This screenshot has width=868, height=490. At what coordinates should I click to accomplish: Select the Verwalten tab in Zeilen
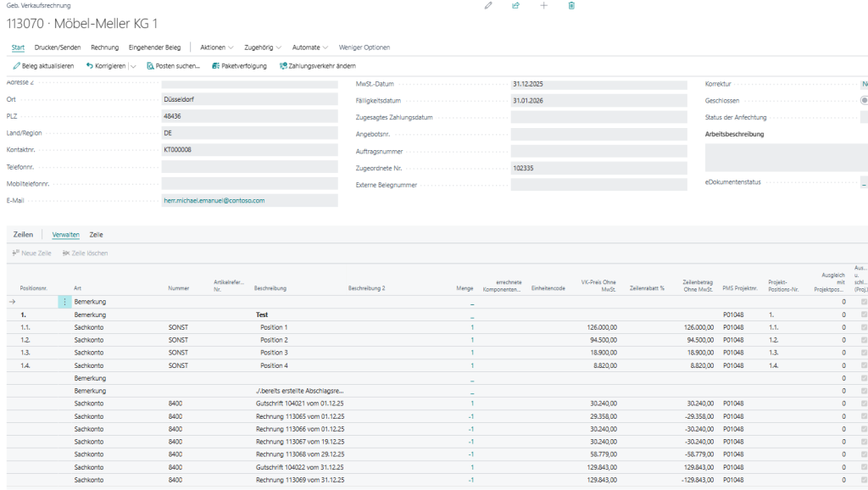66,235
